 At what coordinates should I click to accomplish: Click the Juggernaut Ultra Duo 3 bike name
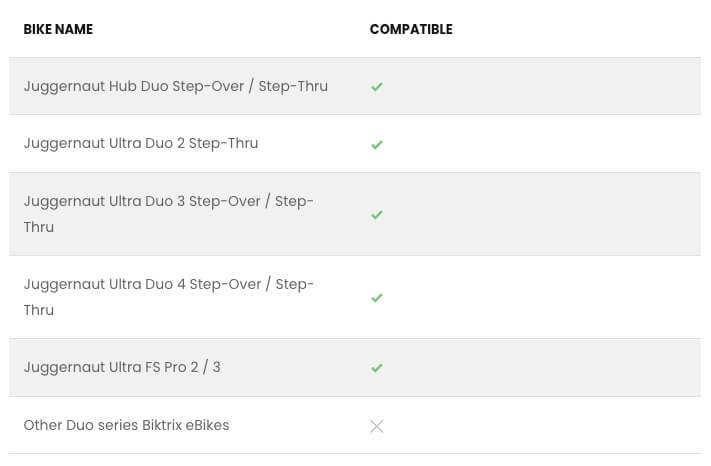pyautogui.click(x=168, y=214)
